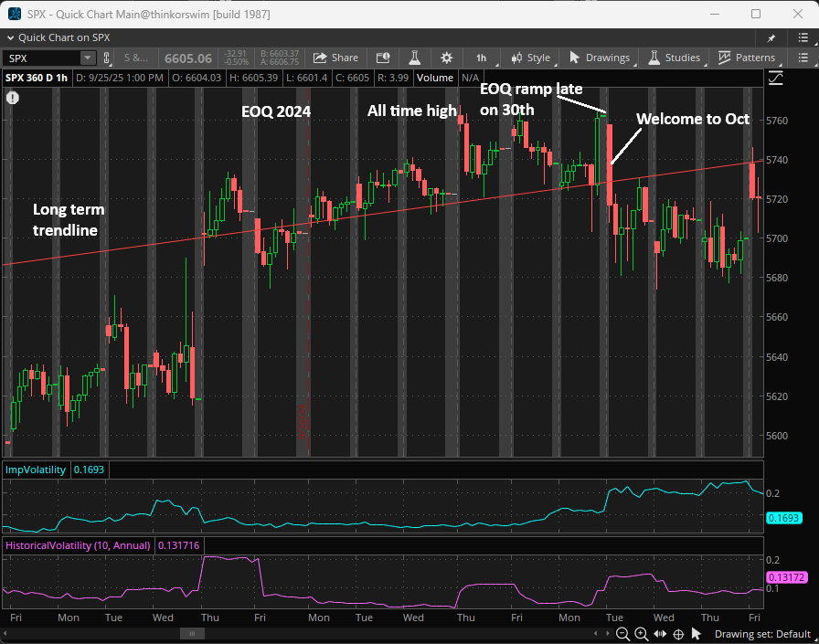This screenshot has width=819, height=644.
Task: Click the pin icon in Quick Chart header
Action: tap(771, 38)
